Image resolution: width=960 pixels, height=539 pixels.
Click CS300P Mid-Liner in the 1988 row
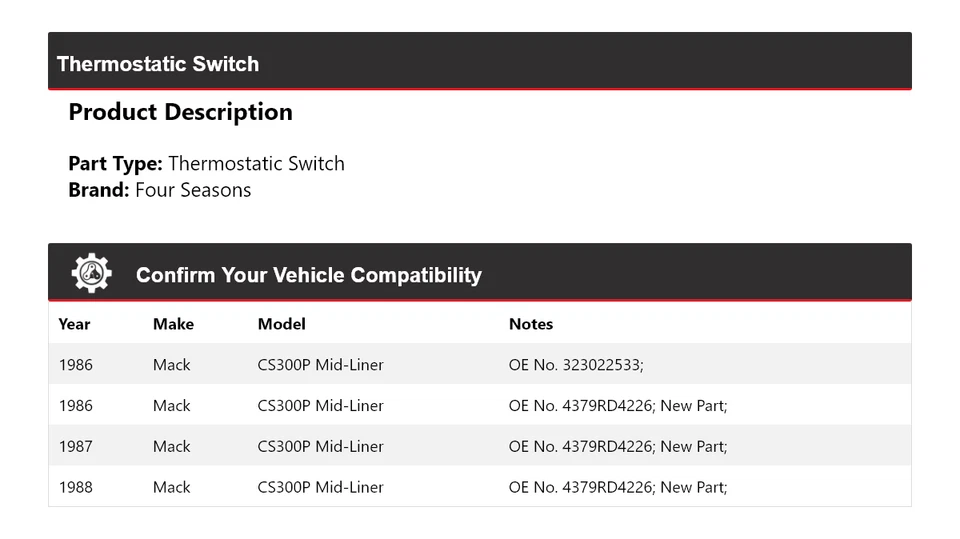[x=320, y=487]
